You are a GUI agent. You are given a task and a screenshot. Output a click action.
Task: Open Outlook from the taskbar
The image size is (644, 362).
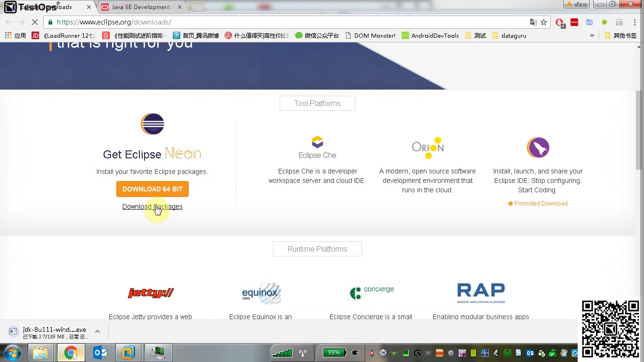click(x=100, y=353)
